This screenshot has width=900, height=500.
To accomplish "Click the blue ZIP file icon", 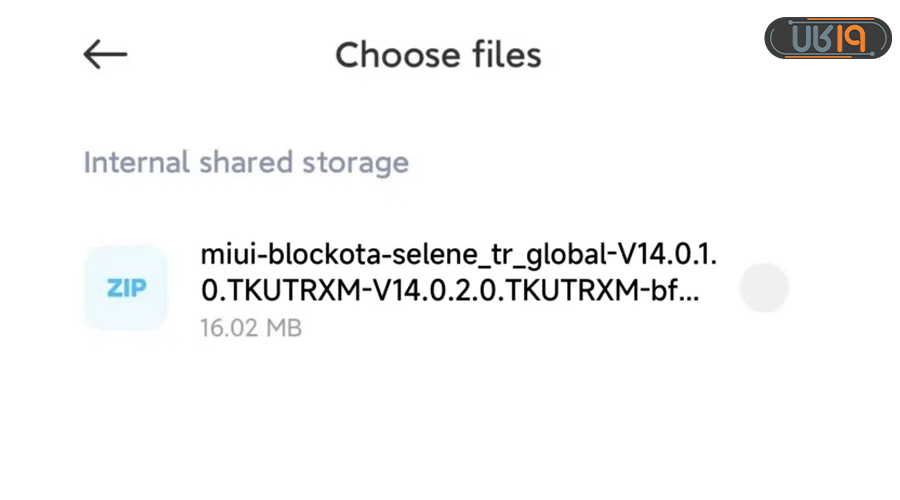I will tap(126, 288).
